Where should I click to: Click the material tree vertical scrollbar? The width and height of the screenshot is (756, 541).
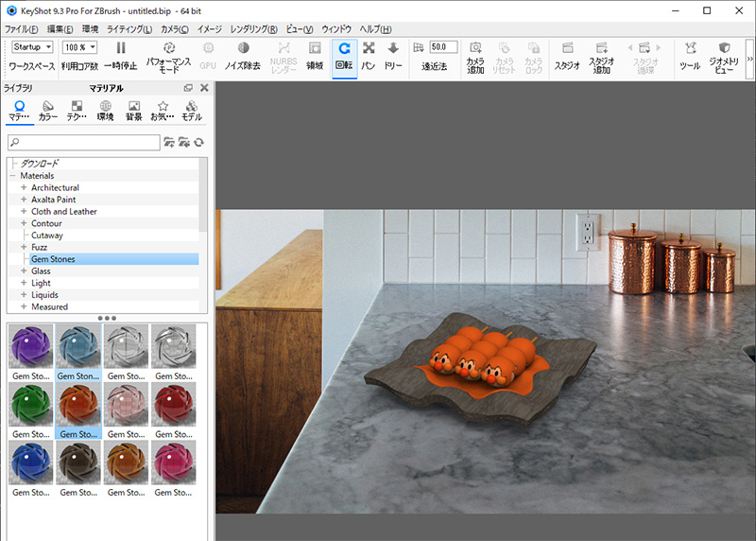203,195
